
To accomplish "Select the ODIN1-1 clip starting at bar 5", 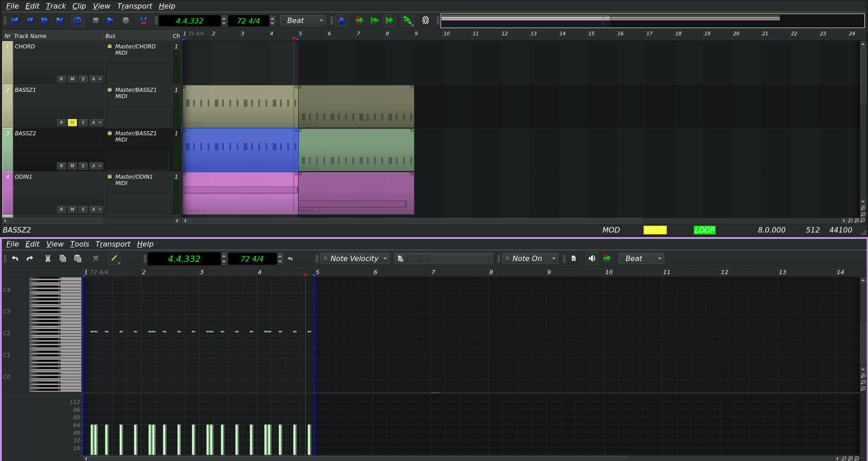I will tap(356, 193).
